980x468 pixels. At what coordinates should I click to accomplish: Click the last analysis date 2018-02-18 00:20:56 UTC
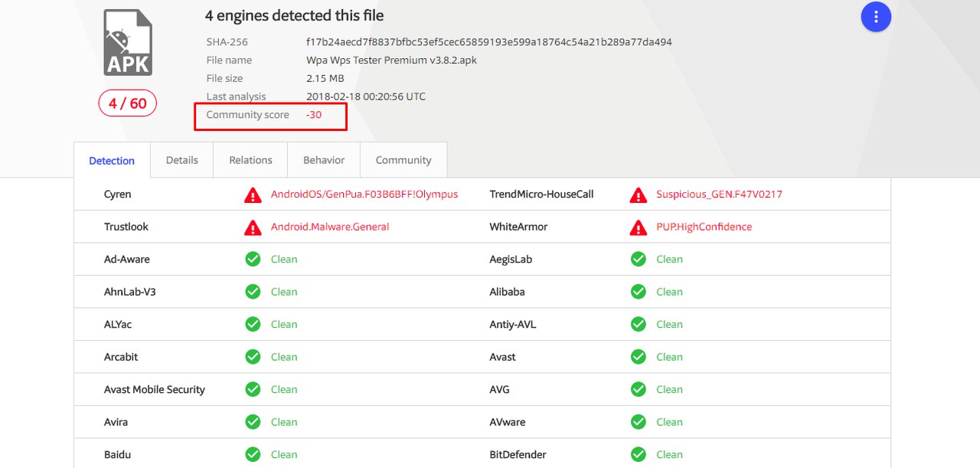pyautogui.click(x=366, y=97)
